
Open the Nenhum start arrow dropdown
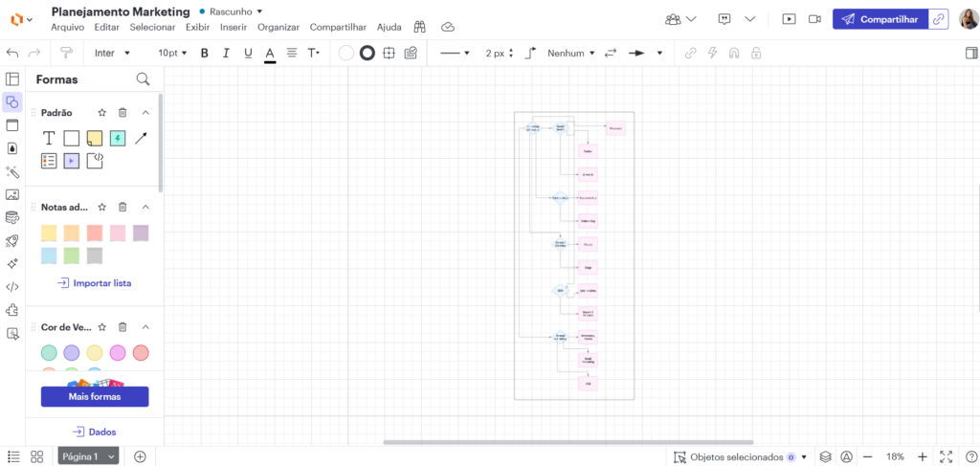tap(571, 53)
